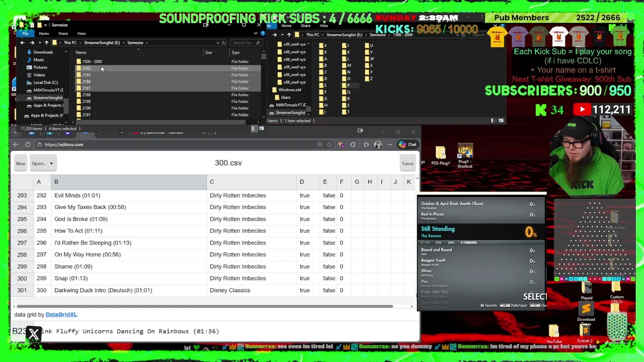644x362 pixels.
Task: Click the up arrow in Samesize Explorer
Action: [46, 43]
